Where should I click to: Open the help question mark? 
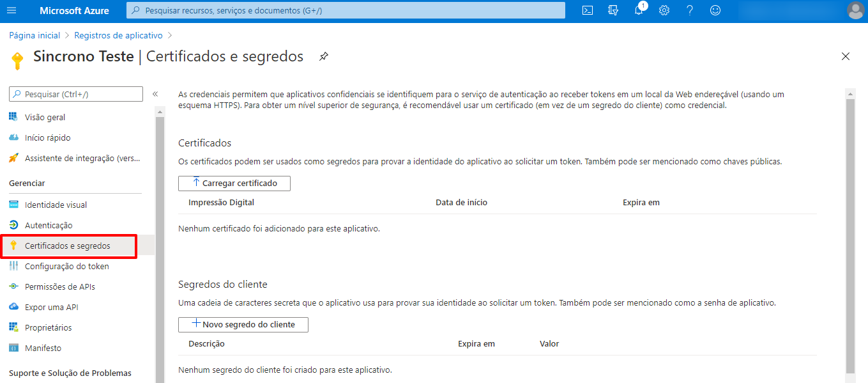(x=690, y=10)
